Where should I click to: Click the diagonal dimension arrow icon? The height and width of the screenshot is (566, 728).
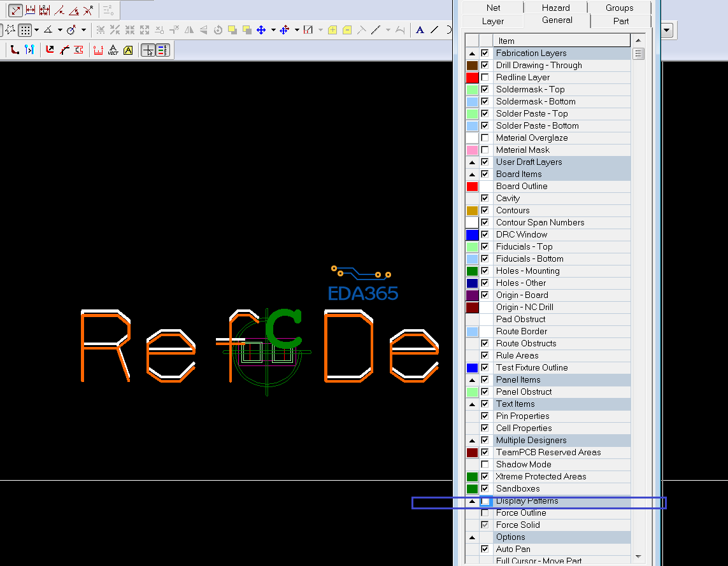point(16,10)
